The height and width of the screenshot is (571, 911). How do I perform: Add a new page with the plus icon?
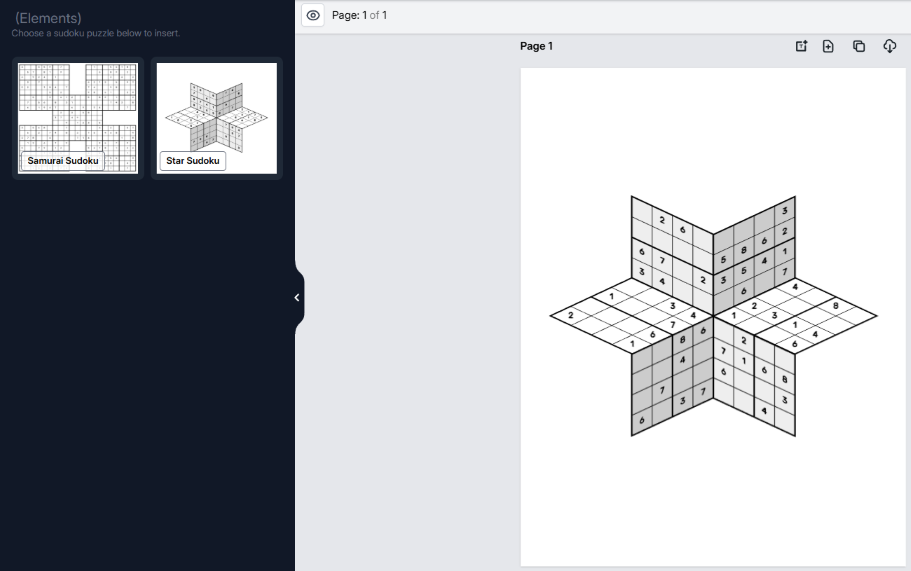(x=828, y=46)
